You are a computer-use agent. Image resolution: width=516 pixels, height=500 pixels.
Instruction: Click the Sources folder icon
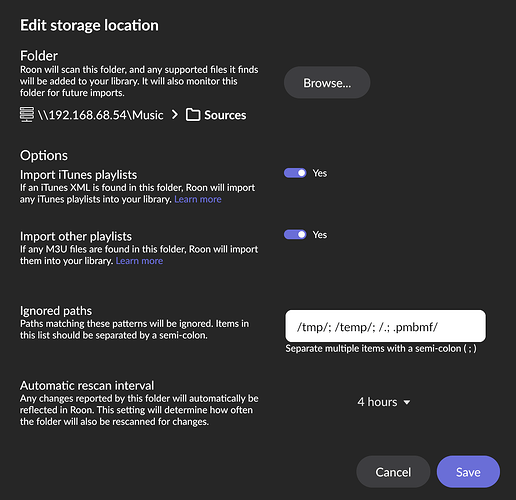[193, 115]
